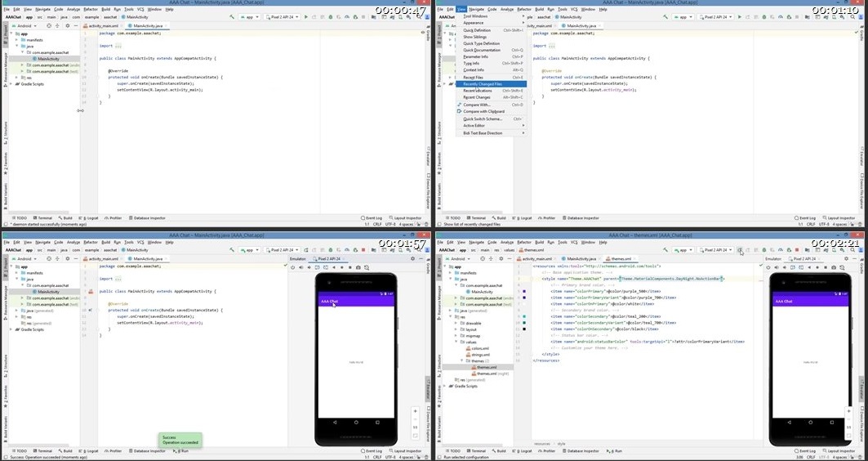
Task: Click the green Run icon in the 00:00:47 frame
Action: coord(305,17)
